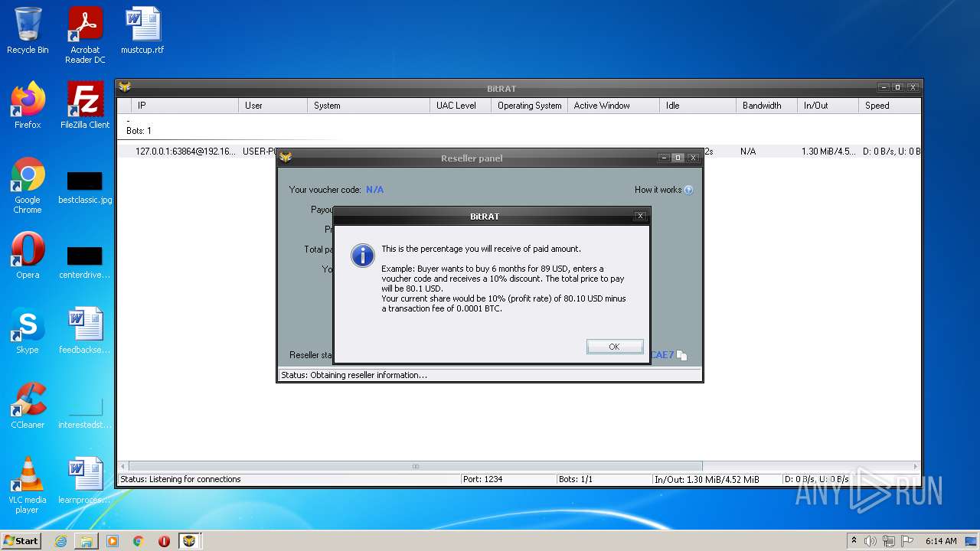Click OK in the BitRAT dialog

click(614, 347)
